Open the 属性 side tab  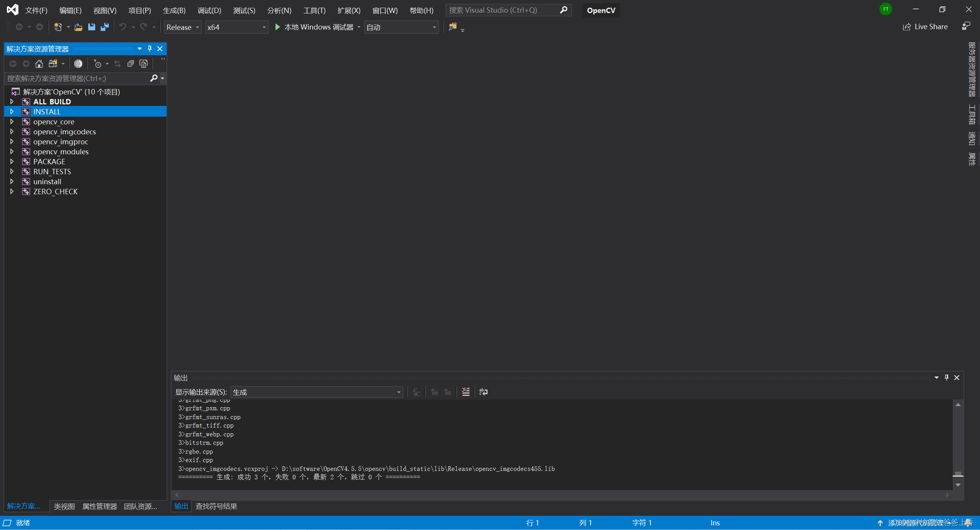pyautogui.click(x=971, y=159)
